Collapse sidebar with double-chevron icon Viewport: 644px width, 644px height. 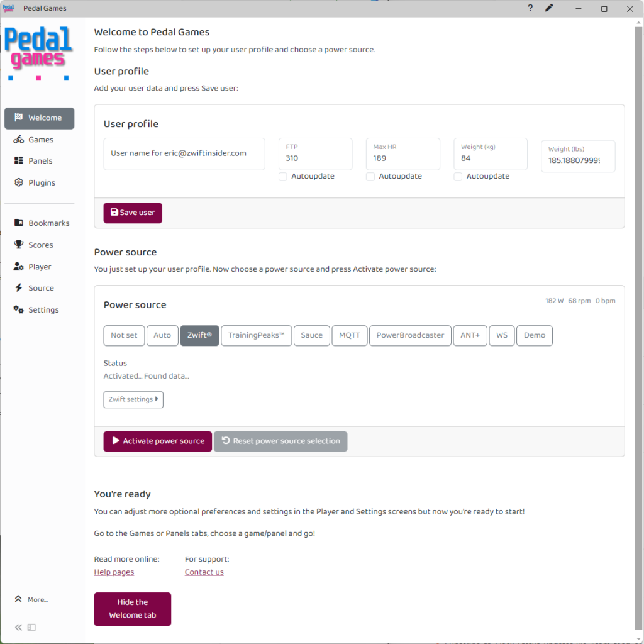[x=18, y=627]
